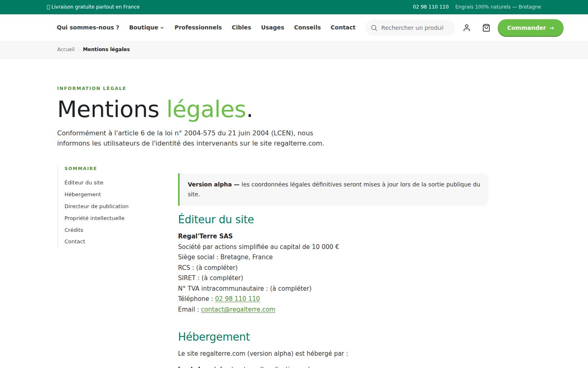This screenshot has width=588, height=368.
Task: Click the Commander button
Action: [530, 28]
